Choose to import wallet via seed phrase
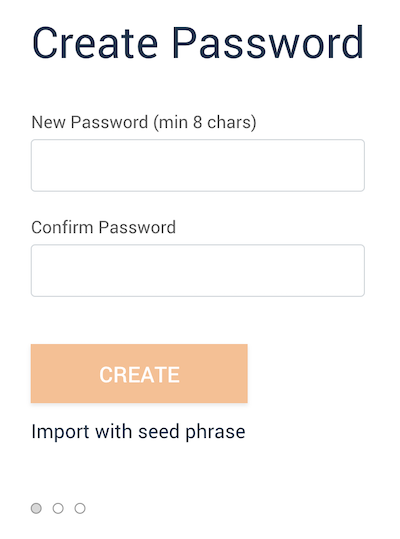Viewport: 400px width, 539px height. 138,432
